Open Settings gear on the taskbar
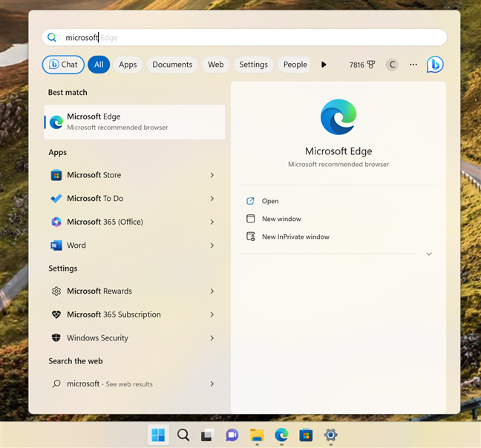Image resolution: width=481 pixels, height=448 pixels. [331, 435]
